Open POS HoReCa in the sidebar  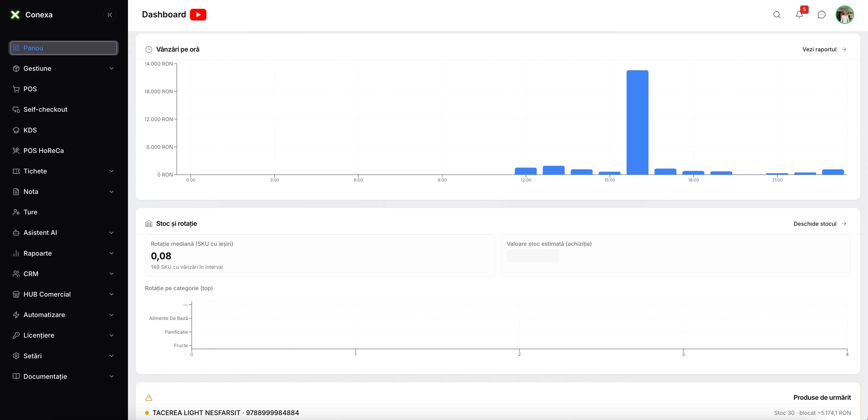pyautogui.click(x=63, y=151)
